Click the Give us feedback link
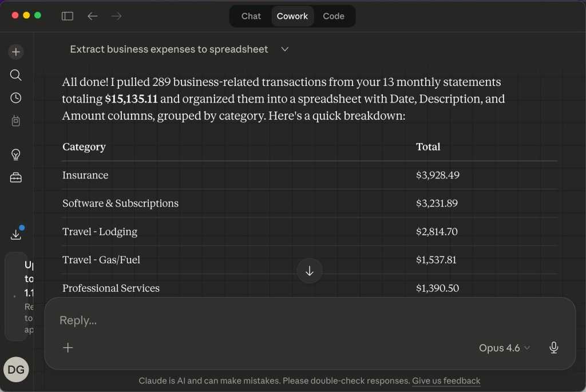Screen dimensions: 586x392 click(x=446, y=381)
